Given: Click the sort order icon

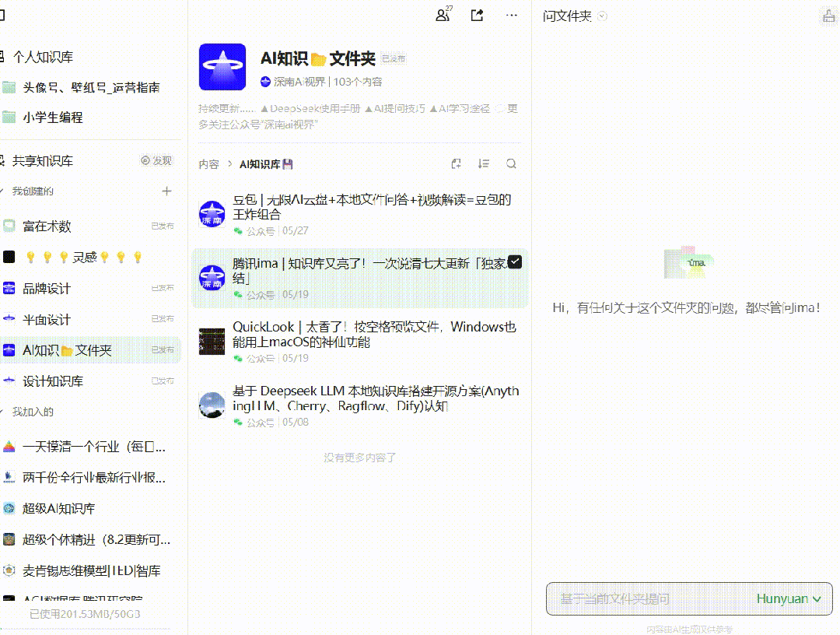Looking at the screenshot, I should tap(484, 163).
